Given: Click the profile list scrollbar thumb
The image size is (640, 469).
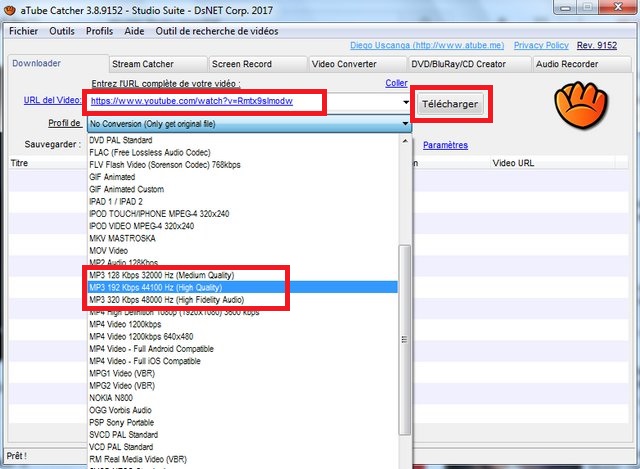Looking at the screenshot, I should click(404, 340).
